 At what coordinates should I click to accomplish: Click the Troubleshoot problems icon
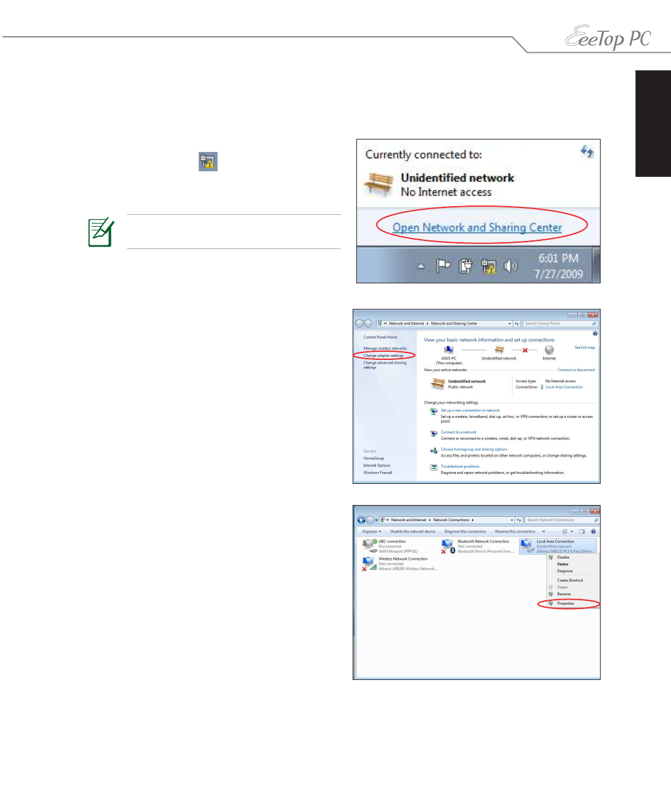click(x=434, y=468)
